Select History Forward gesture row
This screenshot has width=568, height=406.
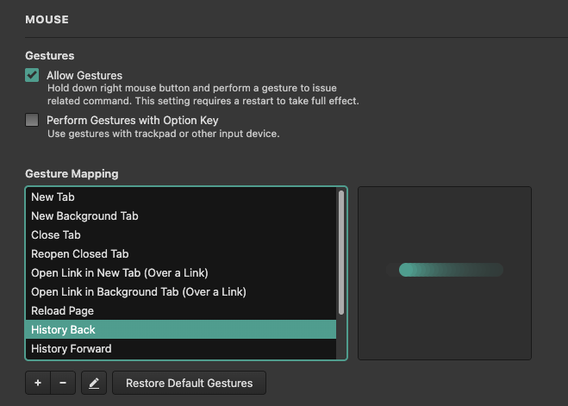coord(181,348)
